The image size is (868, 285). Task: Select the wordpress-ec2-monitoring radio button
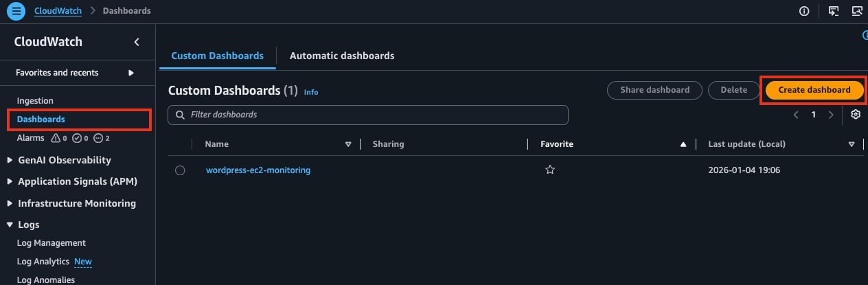tap(180, 170)
